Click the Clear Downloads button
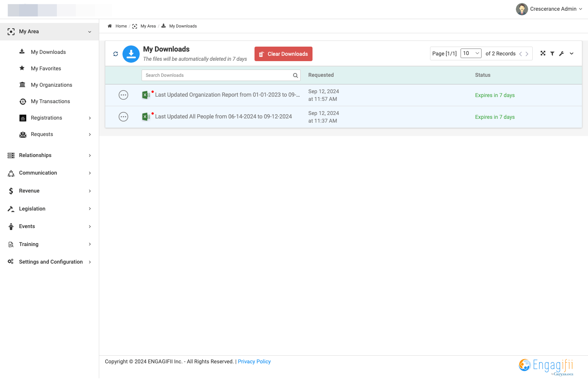The height and width of the screenshot is (379, 588). (x=284, y=54)
